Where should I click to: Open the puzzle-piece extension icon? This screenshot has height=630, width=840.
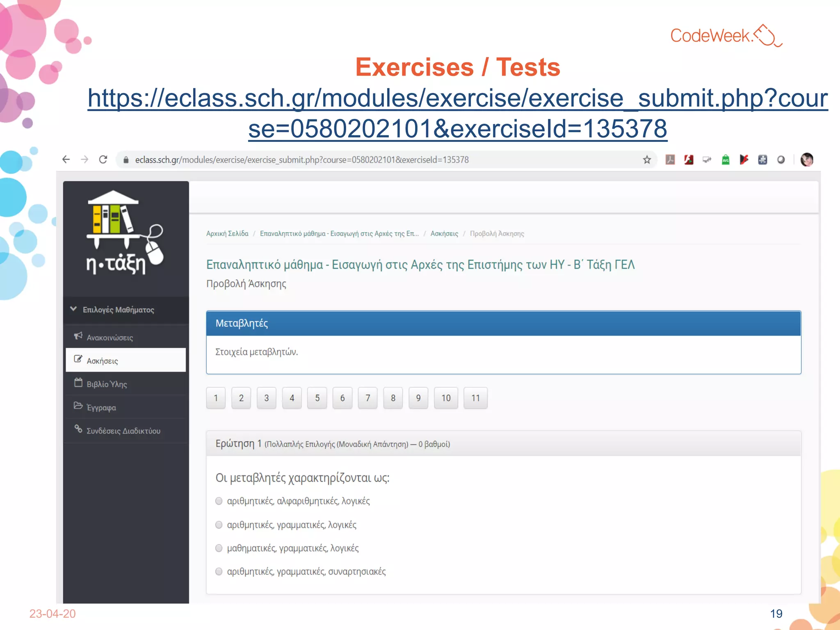coord(762,160)
